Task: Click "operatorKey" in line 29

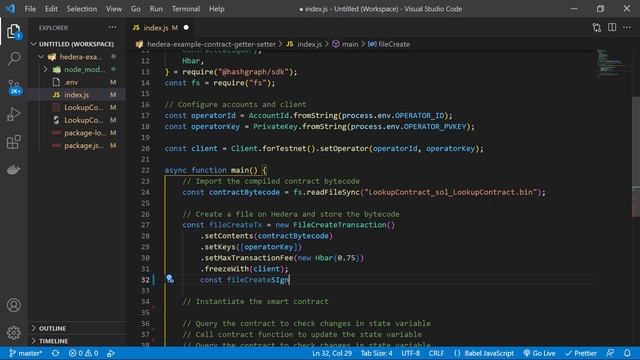Action: click(269, 247)
